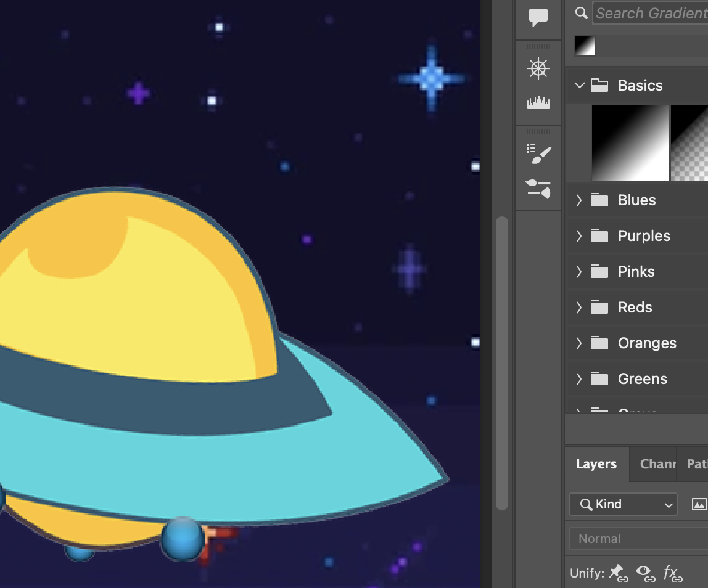
Task: Expand the Purples gradient folder
Action: coord(579,235)
